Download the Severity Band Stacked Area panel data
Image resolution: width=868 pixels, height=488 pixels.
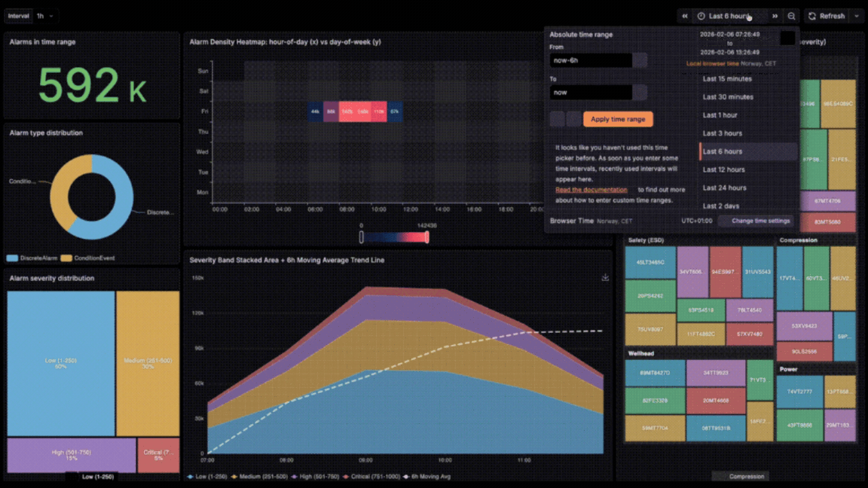tap(605, 277)
